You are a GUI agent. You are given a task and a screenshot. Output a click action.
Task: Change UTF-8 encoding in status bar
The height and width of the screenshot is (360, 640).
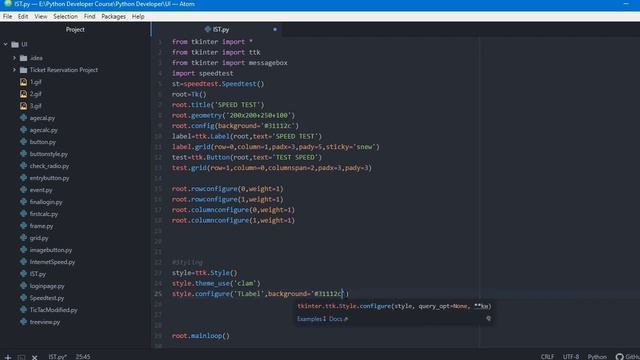coord(571,357)
